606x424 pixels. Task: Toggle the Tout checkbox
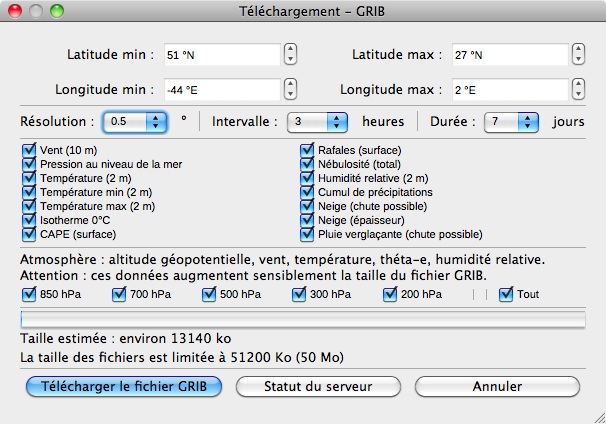[505, 294]
